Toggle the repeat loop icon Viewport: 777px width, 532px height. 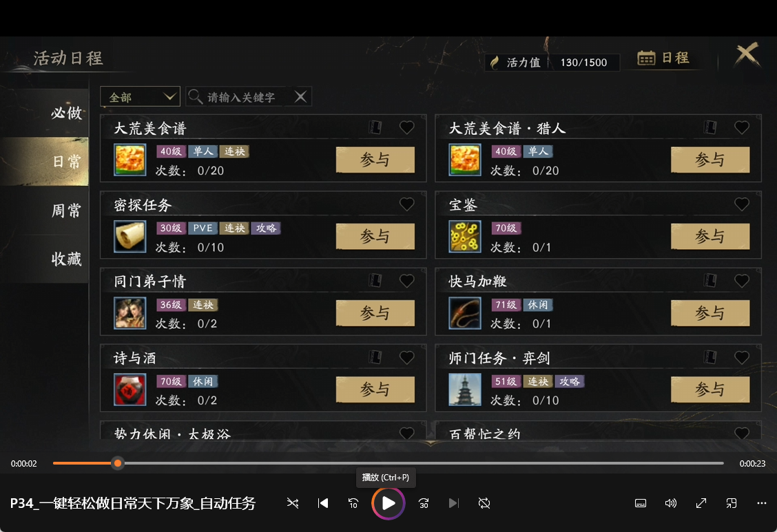pos(484,503)
